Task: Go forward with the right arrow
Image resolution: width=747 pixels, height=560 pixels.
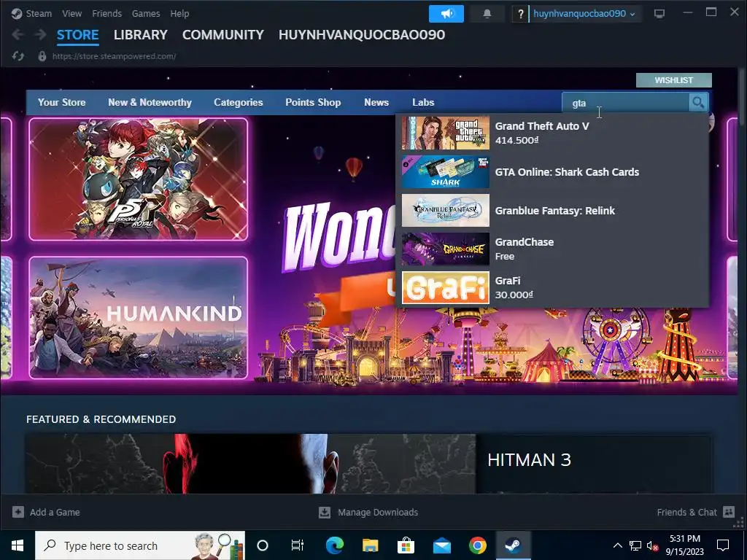Action: [41, 34]
